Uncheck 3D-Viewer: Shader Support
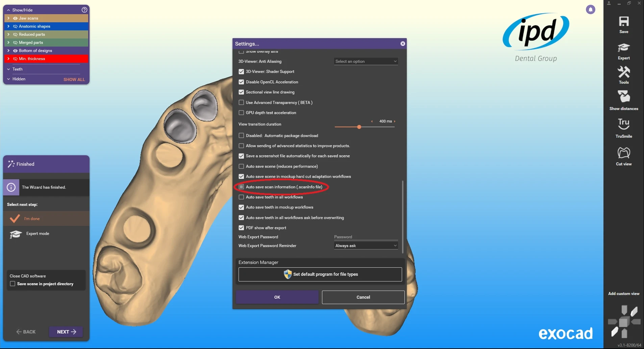Screen dimensions: 644x349 [241, 72]
